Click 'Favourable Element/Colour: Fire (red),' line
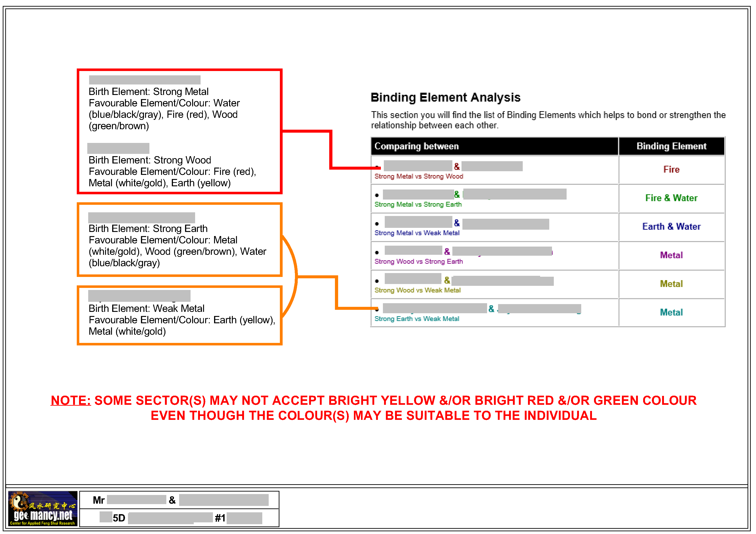756x534 pixels. point(172,171)
